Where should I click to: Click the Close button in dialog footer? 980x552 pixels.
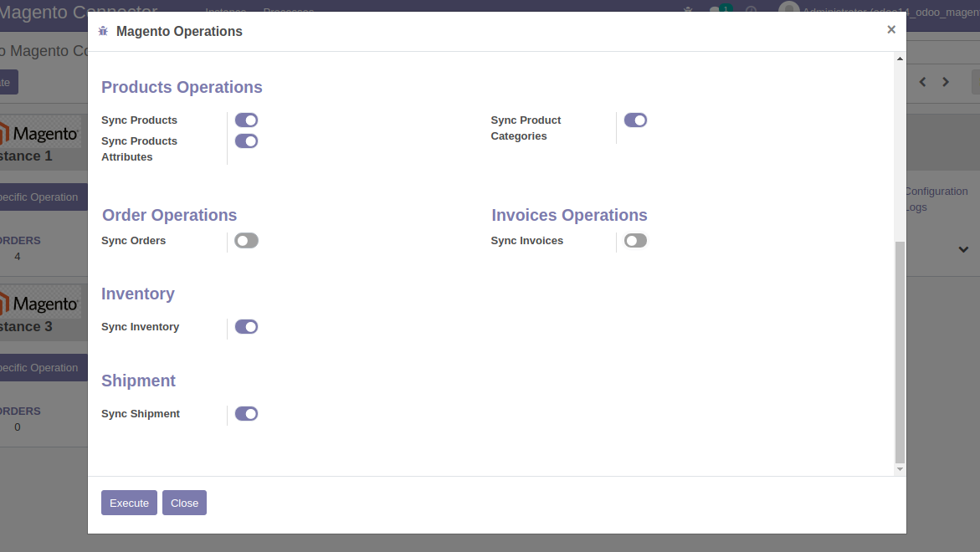point(184,503)
